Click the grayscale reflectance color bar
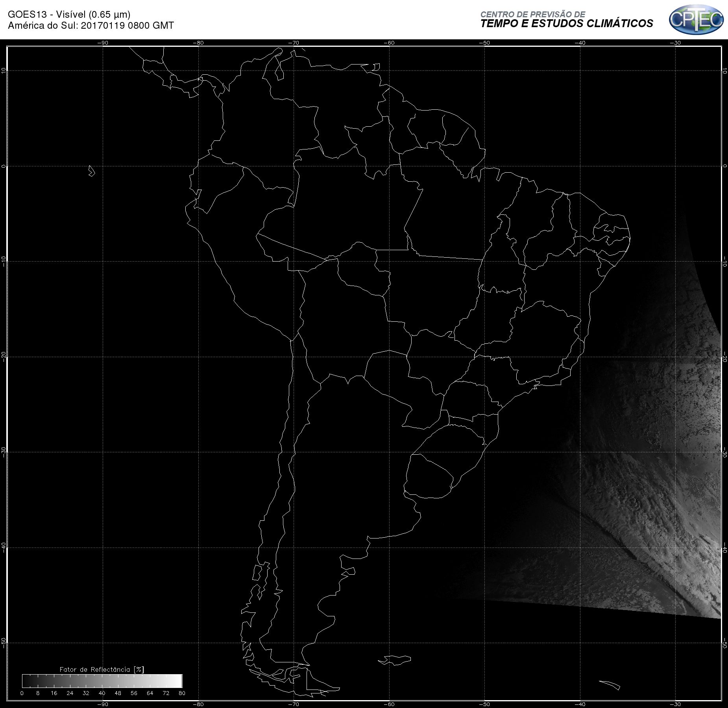This screenshot has width=728, height=708. [x=102, y=681]
